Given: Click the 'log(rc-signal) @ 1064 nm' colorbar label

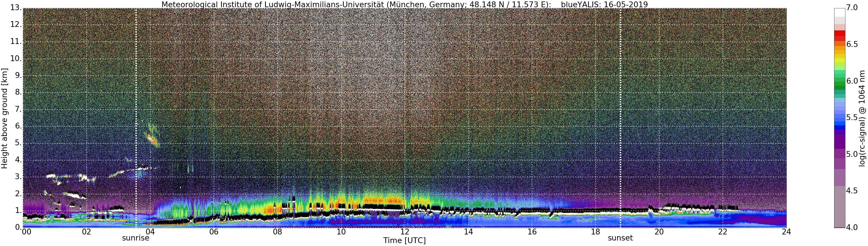Looking at the screenshot, I should [862, 118].
